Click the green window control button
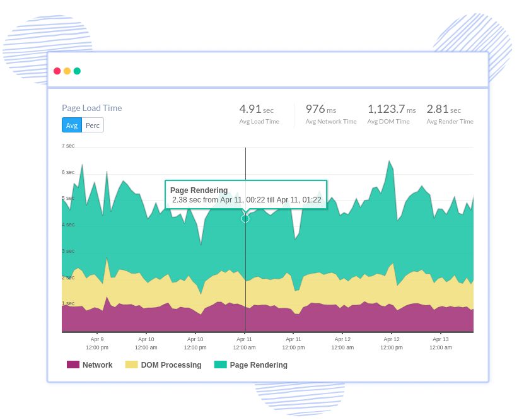524x420 pixels. [x=77, y=71]
